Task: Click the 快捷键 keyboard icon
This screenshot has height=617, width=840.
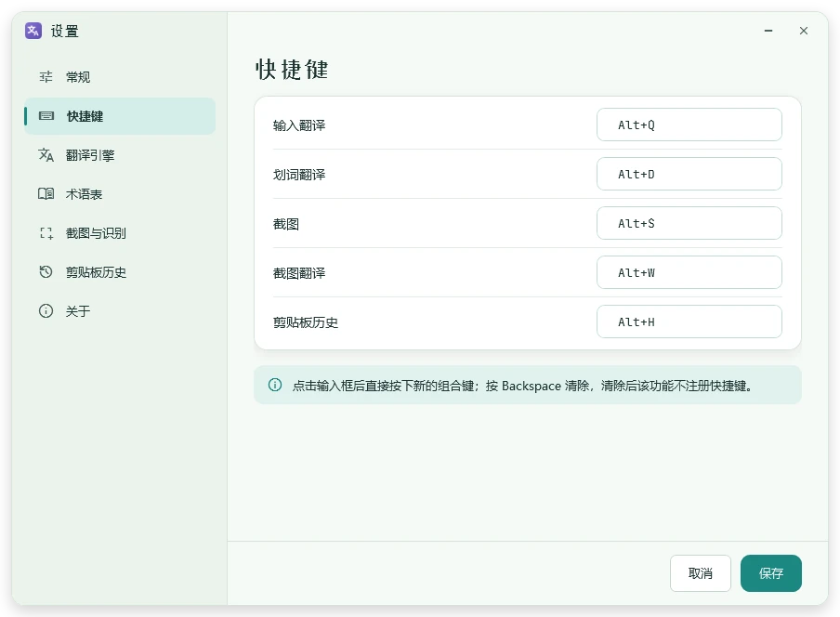Action: pyautogui.click(x=46, y=116)
